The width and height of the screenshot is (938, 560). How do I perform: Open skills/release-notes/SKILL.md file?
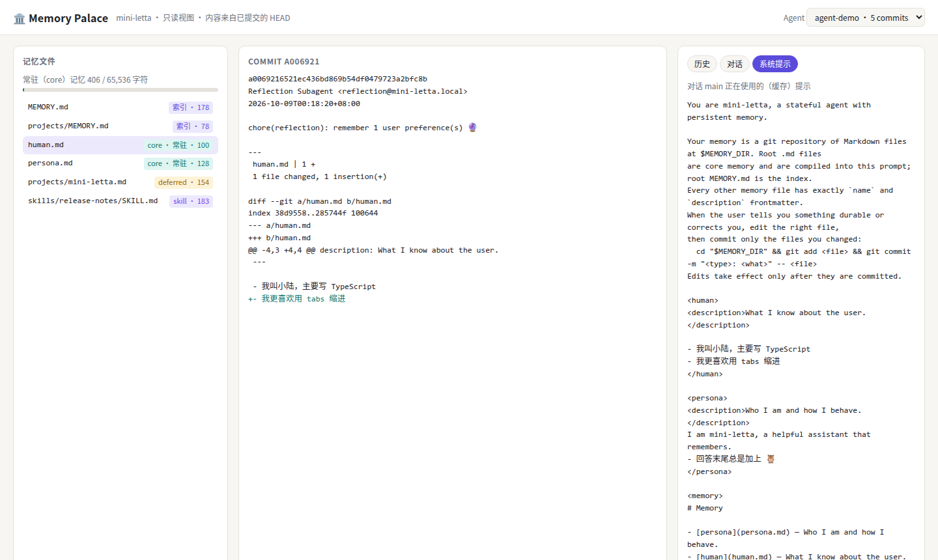[x=121, y=201]
